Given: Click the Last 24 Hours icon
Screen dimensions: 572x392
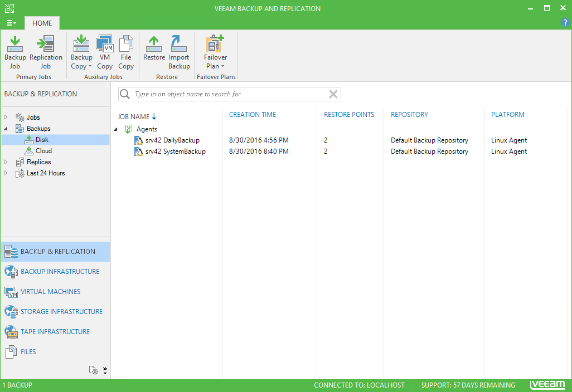Looking at the screenshot, I should (x=20, y=173).
